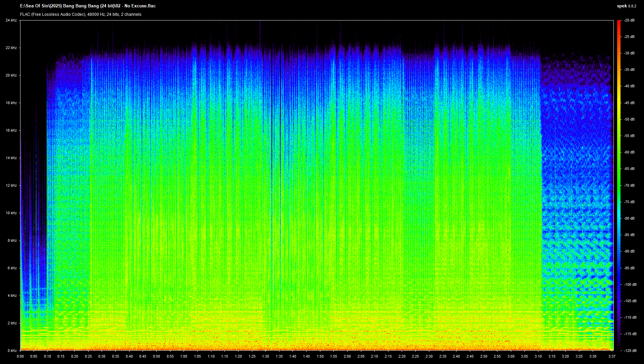Click the 1:30 time axis marker

click(x=265, y=356)
